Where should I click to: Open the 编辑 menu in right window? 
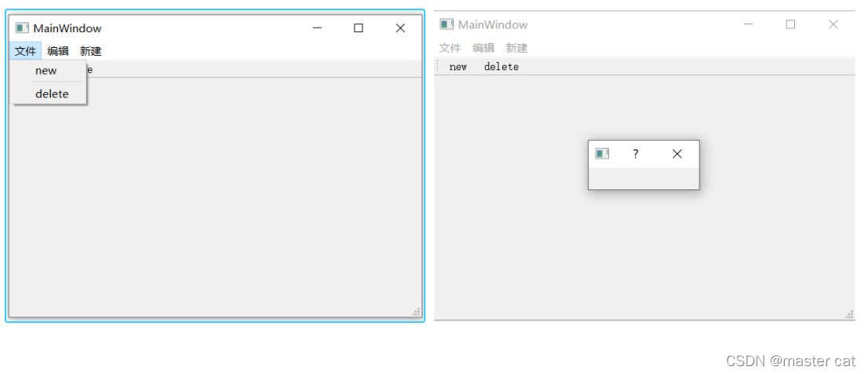click(483, 48)
